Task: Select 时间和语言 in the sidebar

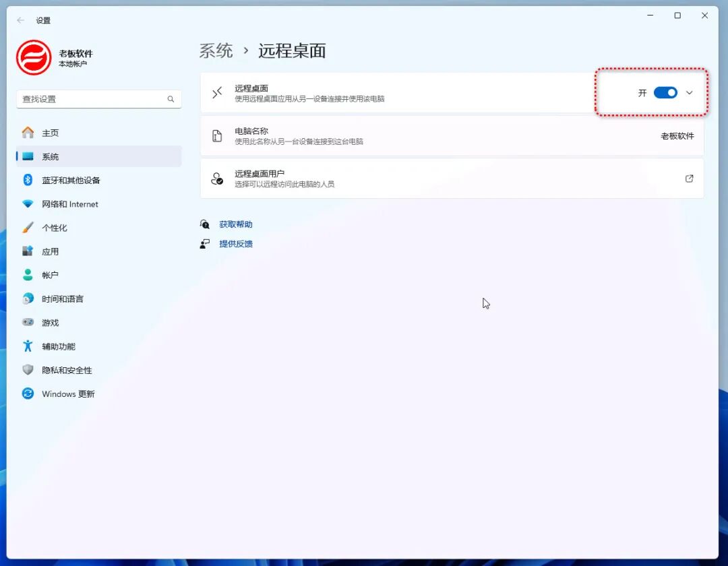Action: coord(64,298)
